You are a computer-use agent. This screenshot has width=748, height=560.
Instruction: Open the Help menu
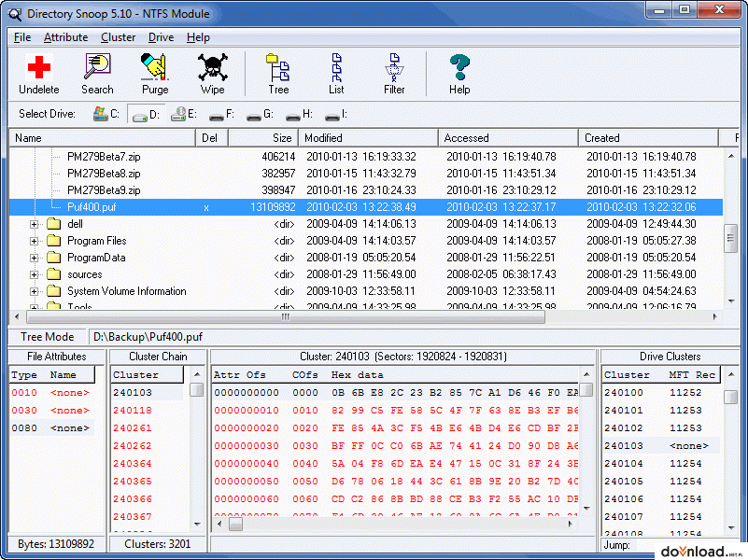pyautogui.click(x=198, y=37)
